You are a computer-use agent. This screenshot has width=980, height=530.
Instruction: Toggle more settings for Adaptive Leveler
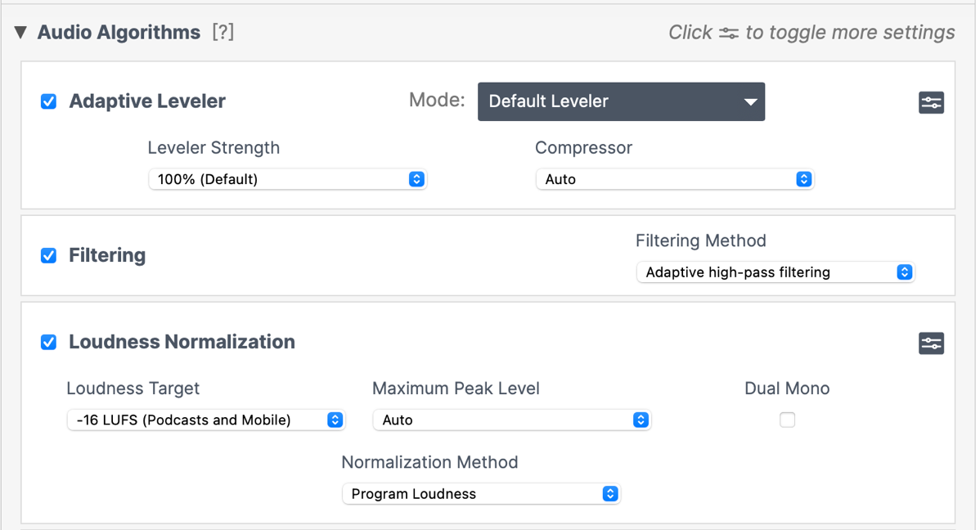tap(931, 102)
